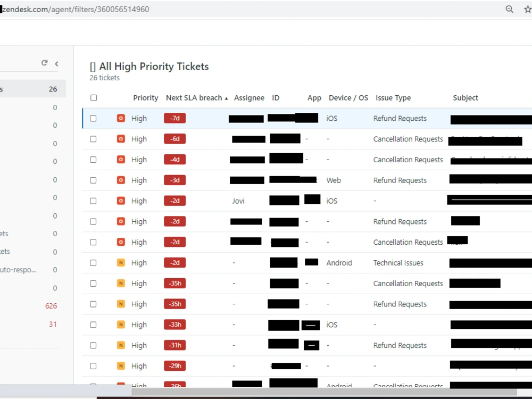Click the Web device cell
This screenshot has width=532, height=399.
click(334, 180)
